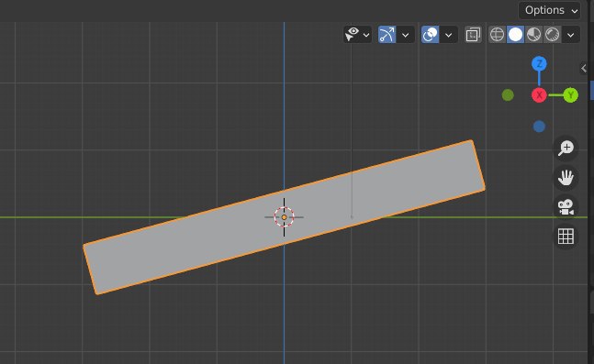Toggle the camera view button
594x364 pixels.
(x=566, y=207)
